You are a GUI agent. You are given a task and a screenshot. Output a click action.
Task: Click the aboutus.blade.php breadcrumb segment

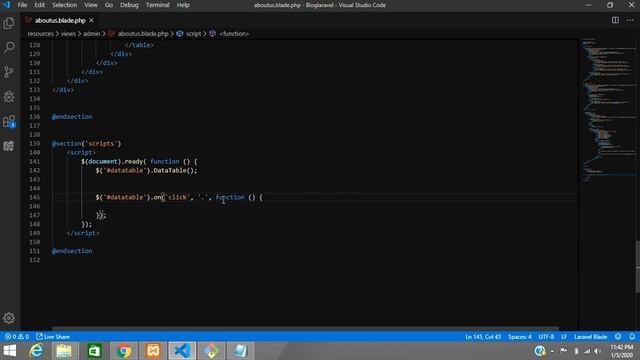143,34
